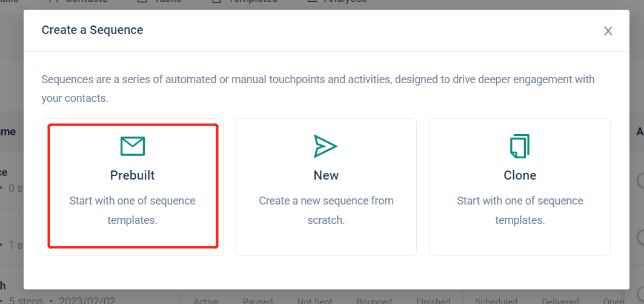The height and width of the screenshot is (304, 644).
Task: Click the Scheduled column header
Action: pyautogui.click(x=496, y=300)
